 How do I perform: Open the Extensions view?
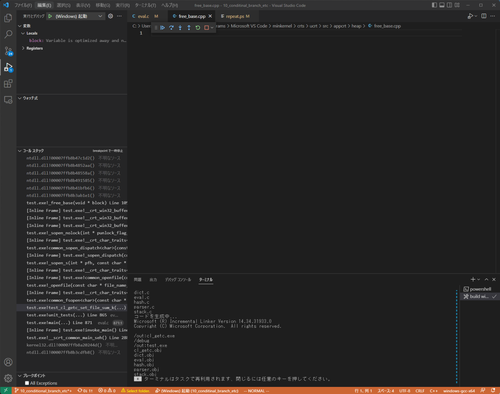coord(8,84)
